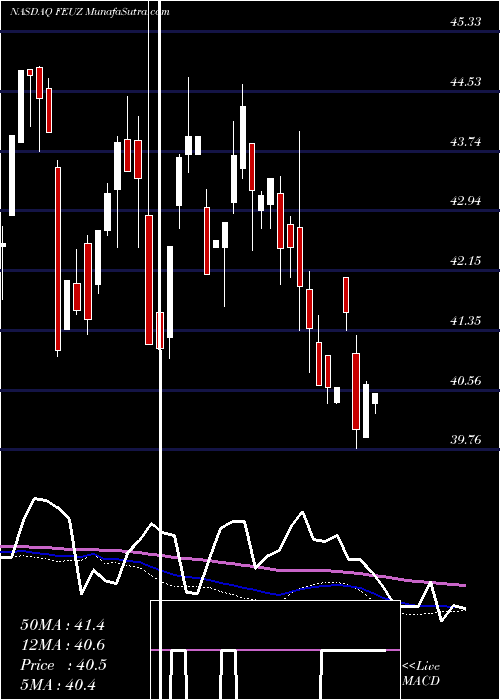
Task: Click the <<Live MACD label
Action: 421,674
